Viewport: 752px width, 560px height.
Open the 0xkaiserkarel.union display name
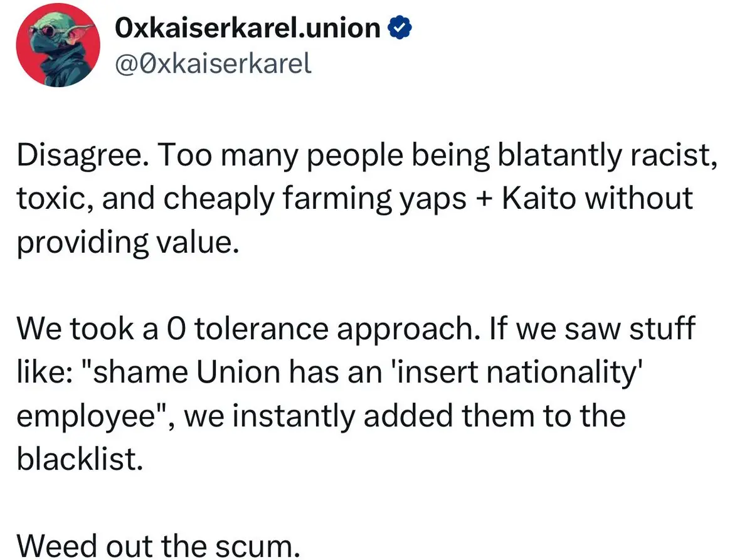[248, 28]
